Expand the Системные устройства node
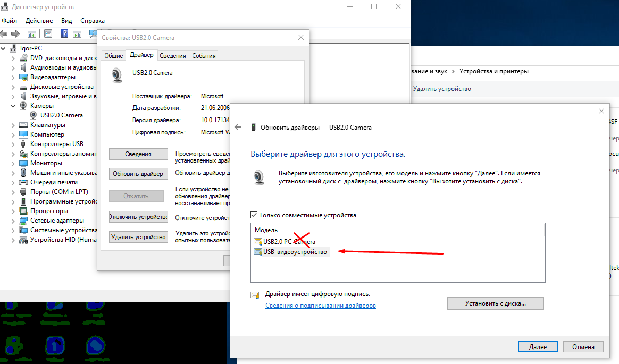 click(x=13, y=230)
